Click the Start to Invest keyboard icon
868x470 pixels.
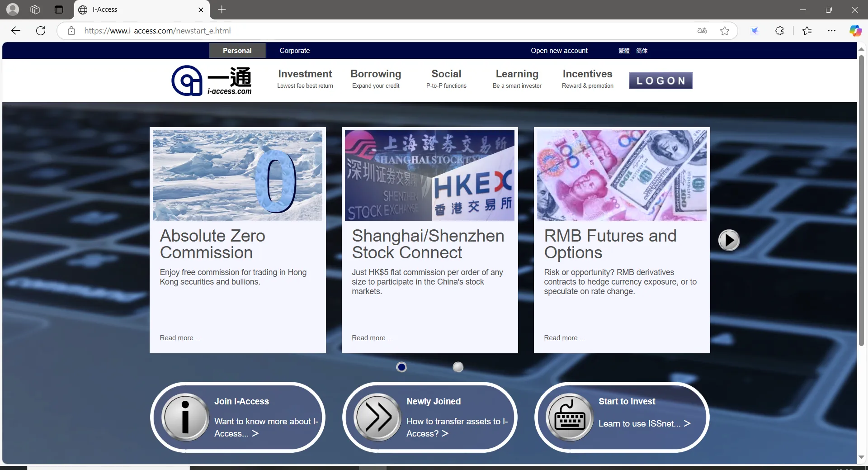point(570,417)
